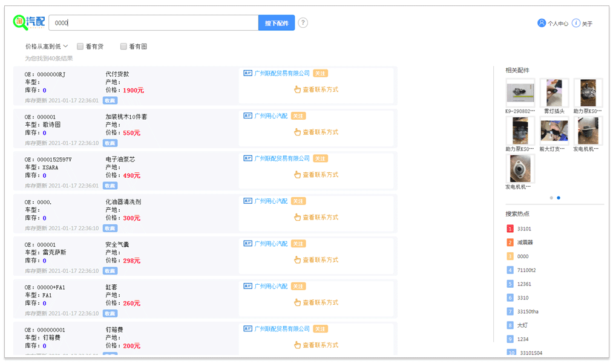
Task: Click business card icon beside 广州用心汽配 for 加装桃木10件套
Action: 247,115
